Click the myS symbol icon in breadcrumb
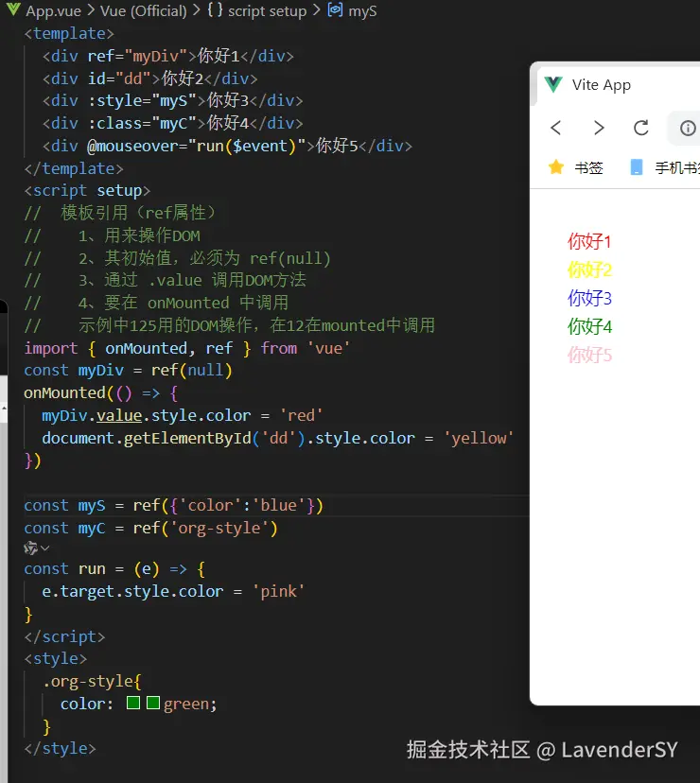This screenshot has height=783, width=700. (x=336, y=10)
